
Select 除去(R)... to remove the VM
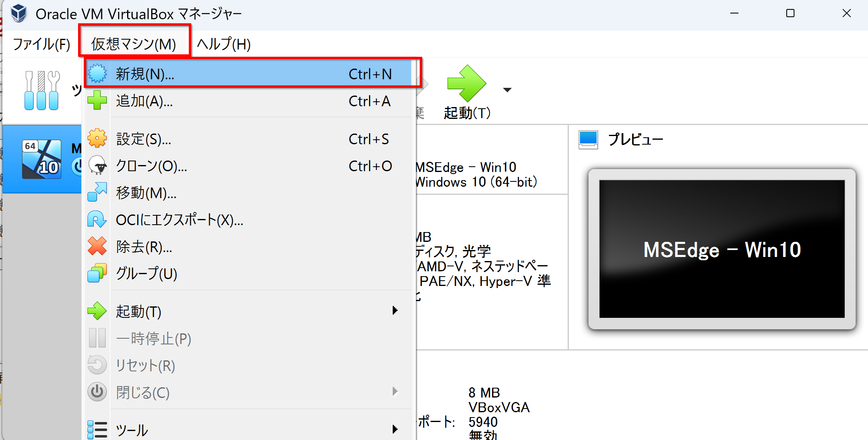[248, 247]
